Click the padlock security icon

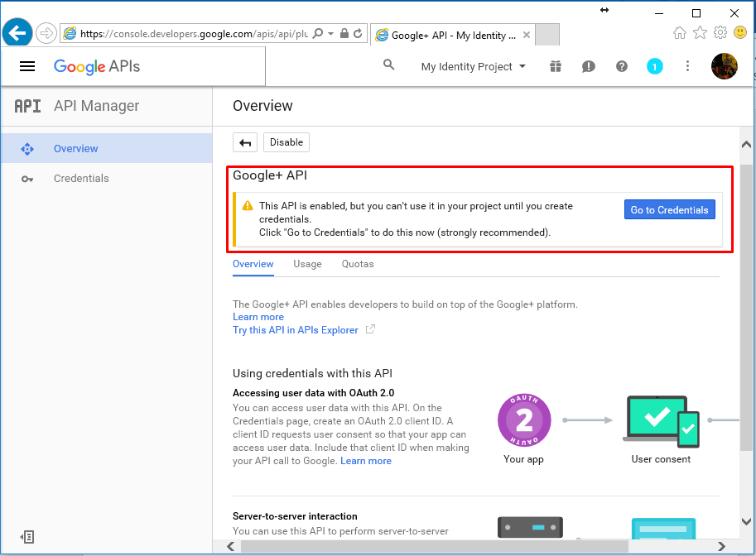point(344,33)
